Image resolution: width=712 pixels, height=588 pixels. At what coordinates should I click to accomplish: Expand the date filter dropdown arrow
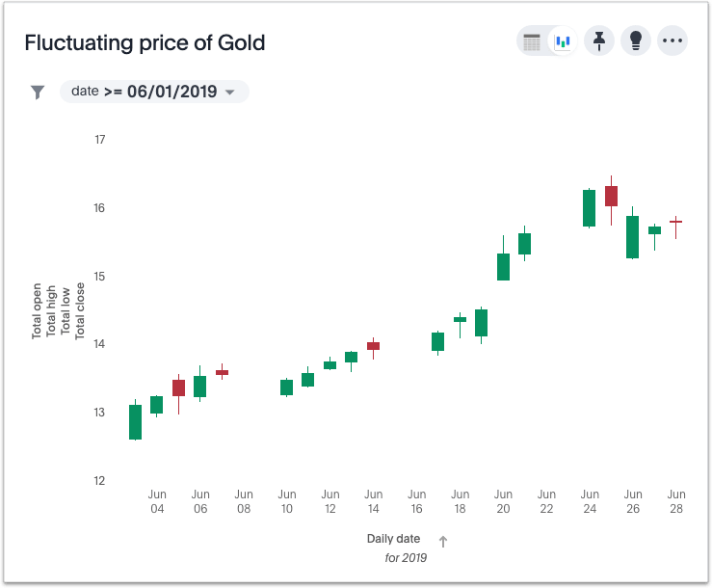tap(229, 93)
